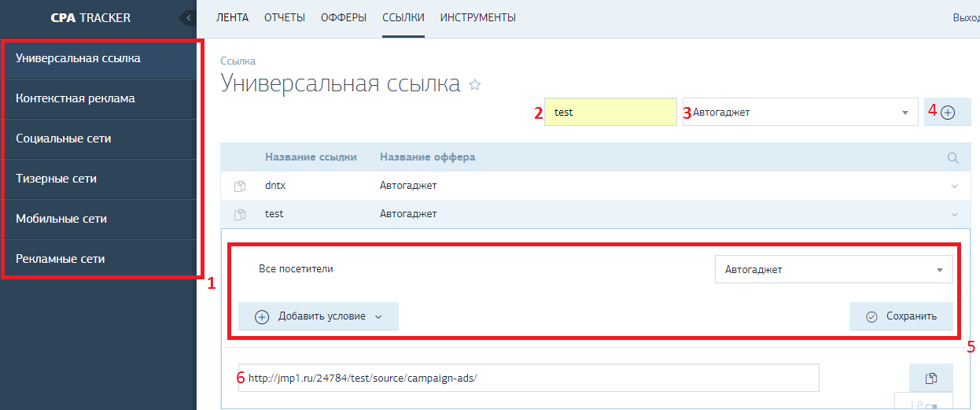Expand the dntx row chevron
980x410 pixels.
(955, 187)
